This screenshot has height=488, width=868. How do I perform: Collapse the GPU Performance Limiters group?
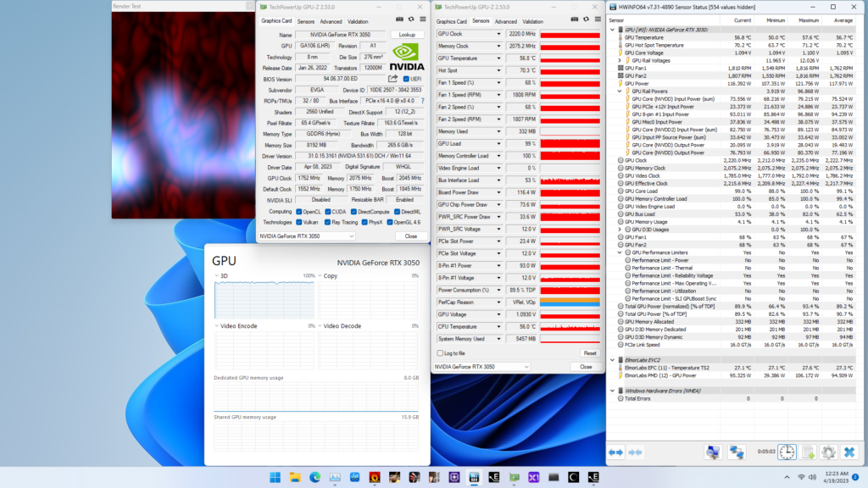pos(620,252)
